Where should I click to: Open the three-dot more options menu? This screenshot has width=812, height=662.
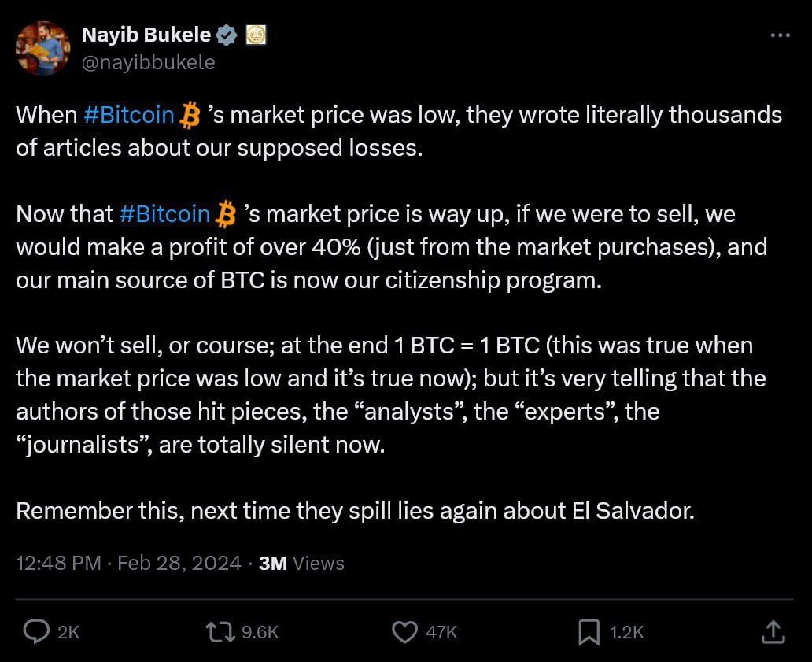pyautogui.click(x=779, y=35)
